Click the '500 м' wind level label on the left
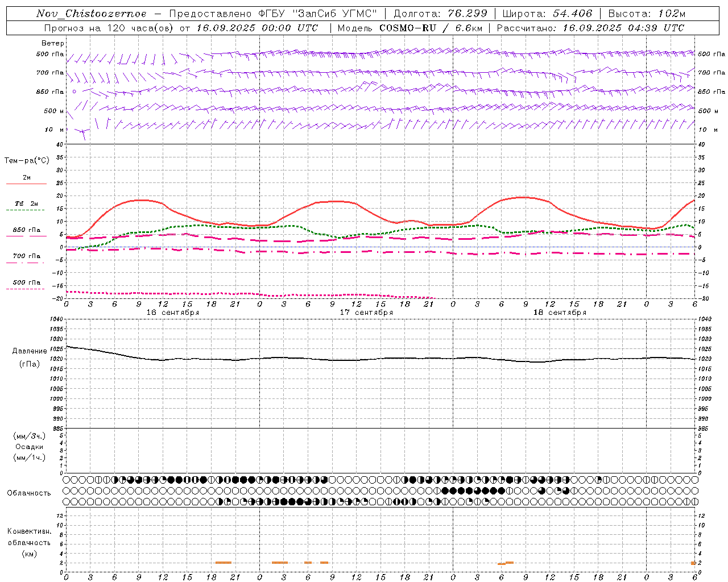This screenshot has height=582, width=728. (55, 111)
